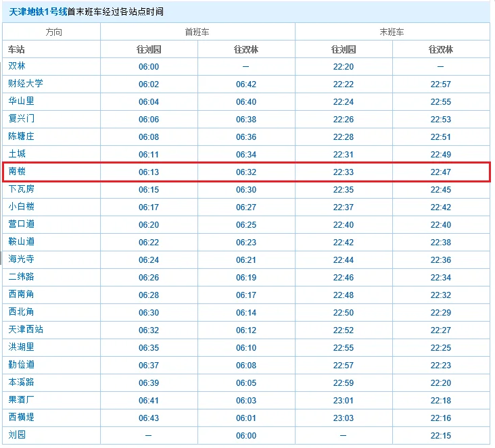
Task: Open the 财经大学 station link
Action: (26, 84)
